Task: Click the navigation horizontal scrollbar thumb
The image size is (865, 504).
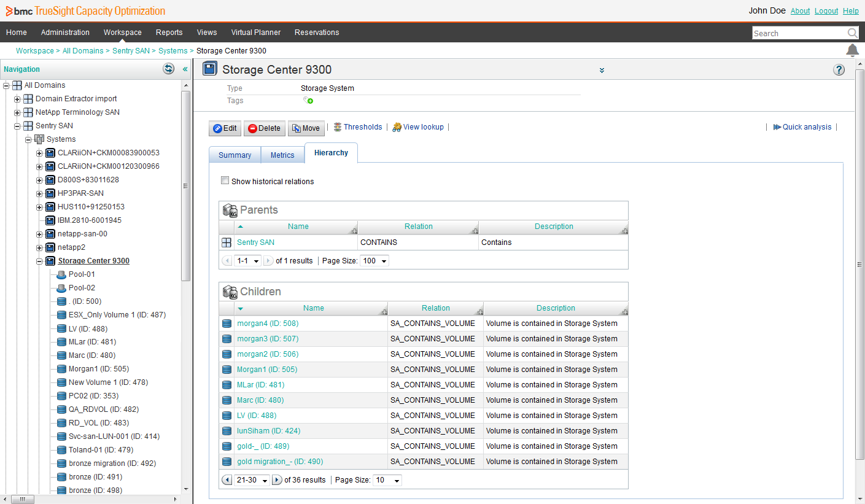Action: pyautogui.click(x=23, y=499)
